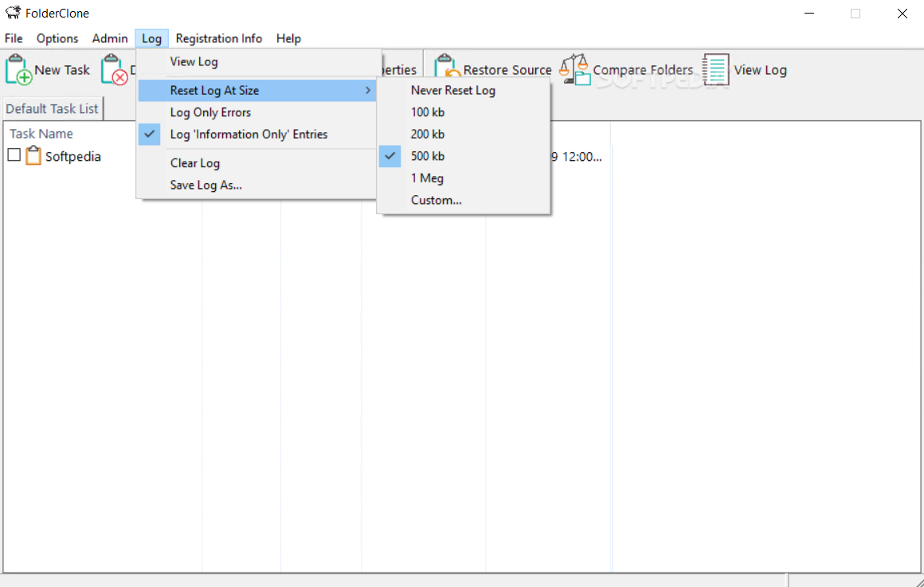
Task: Click the New Task clipboard icon
Action: click(18, 69)
